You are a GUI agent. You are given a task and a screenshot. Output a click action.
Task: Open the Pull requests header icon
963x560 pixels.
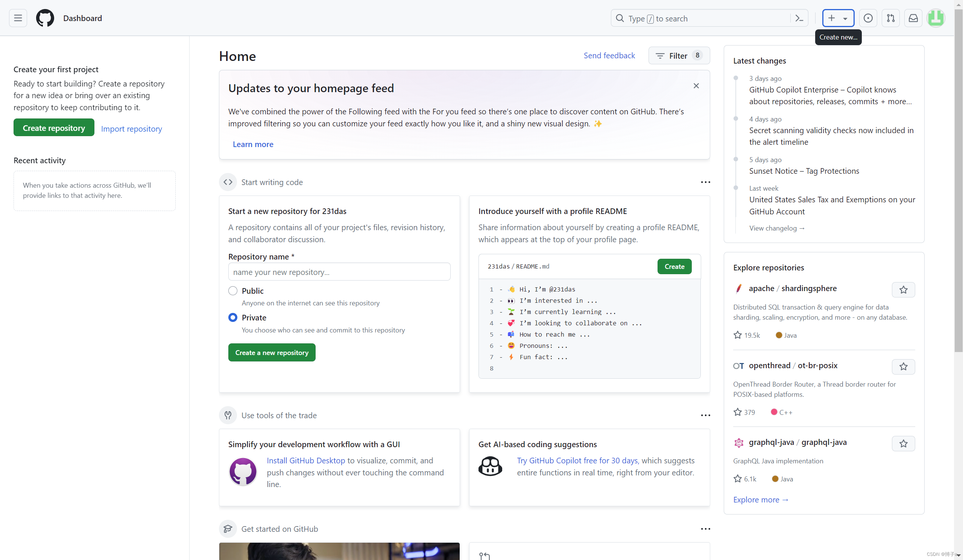point(890,18)
